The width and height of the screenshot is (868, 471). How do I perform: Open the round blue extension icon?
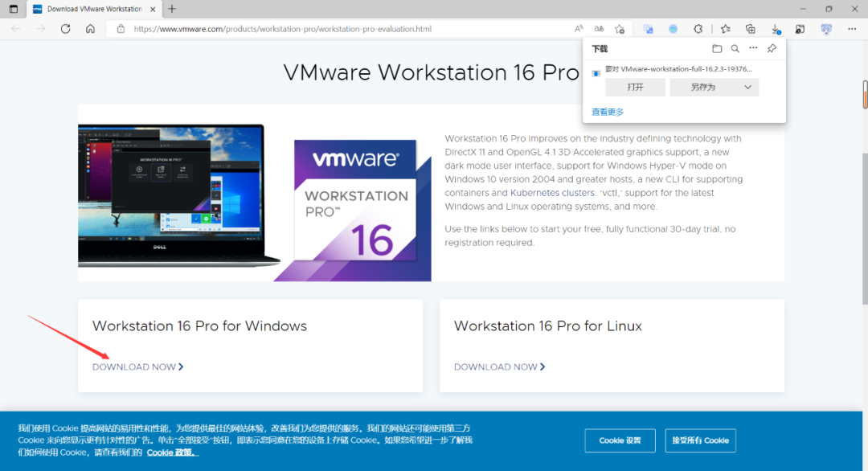click(674, 29)
